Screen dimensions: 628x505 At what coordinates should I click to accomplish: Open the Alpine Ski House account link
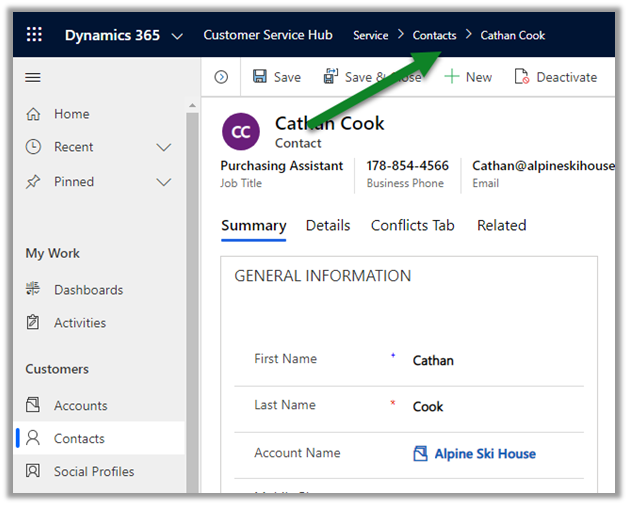(484, 453)
